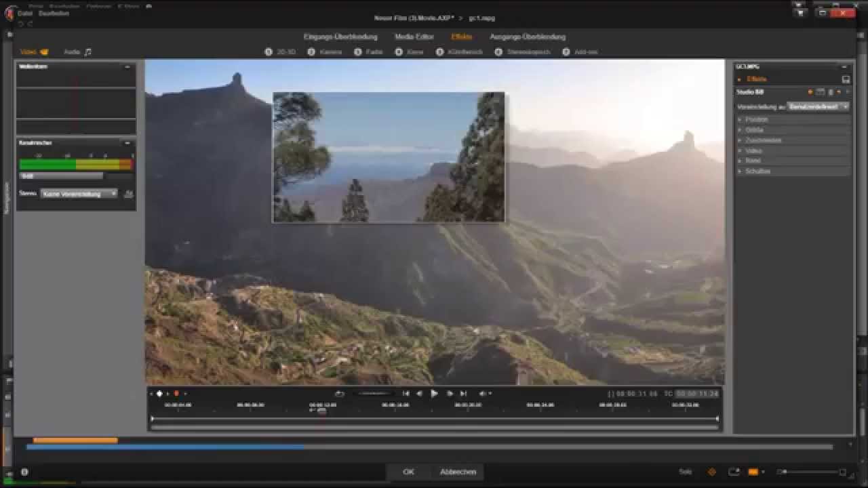This screenshot has height=488, width=868.
Task: Adjust the shuttle speed slider
Action: 375,394
